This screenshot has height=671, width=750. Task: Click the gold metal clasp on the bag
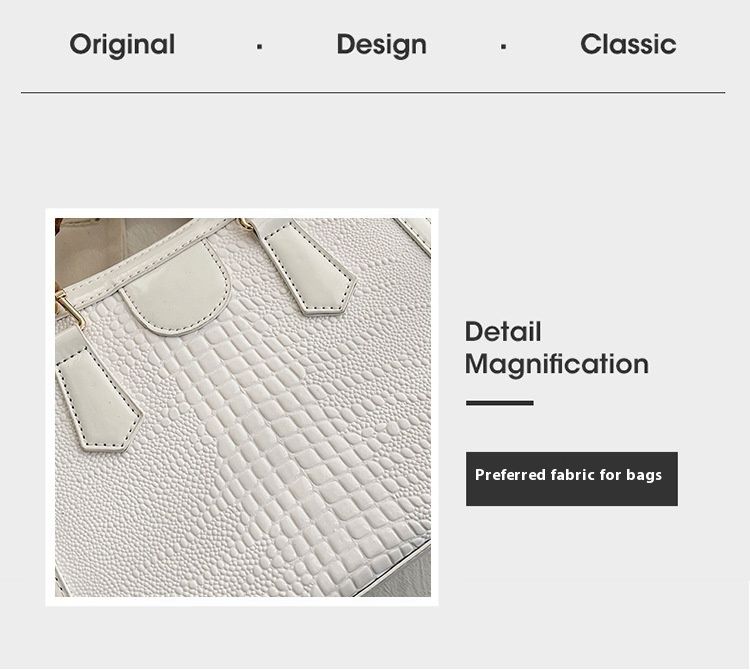(69, 306)
